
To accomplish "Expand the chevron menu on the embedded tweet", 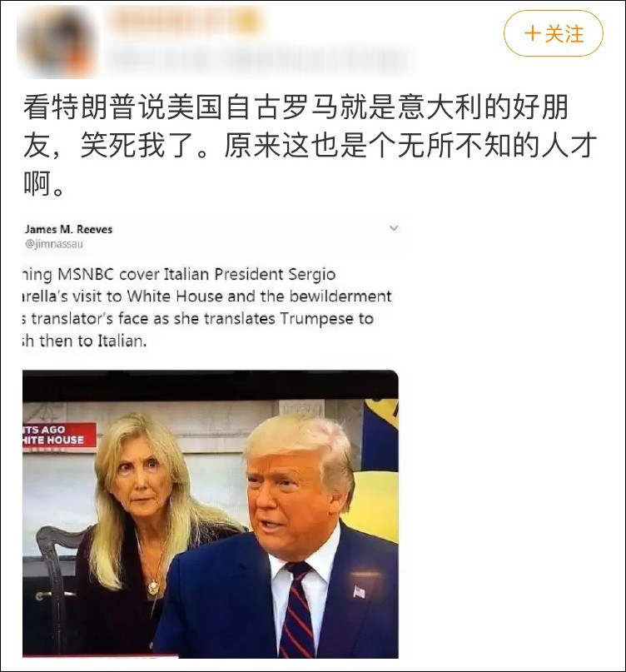I will [394, 228].
